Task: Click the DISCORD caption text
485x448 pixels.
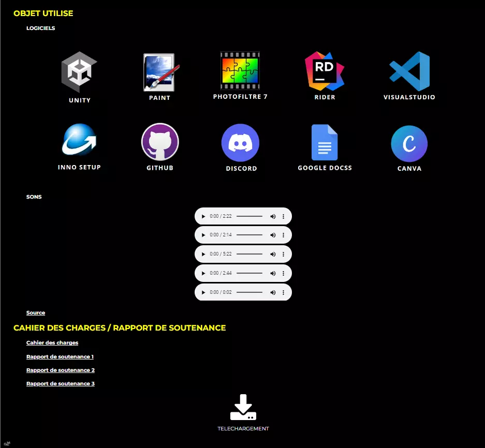Action: 242,169
